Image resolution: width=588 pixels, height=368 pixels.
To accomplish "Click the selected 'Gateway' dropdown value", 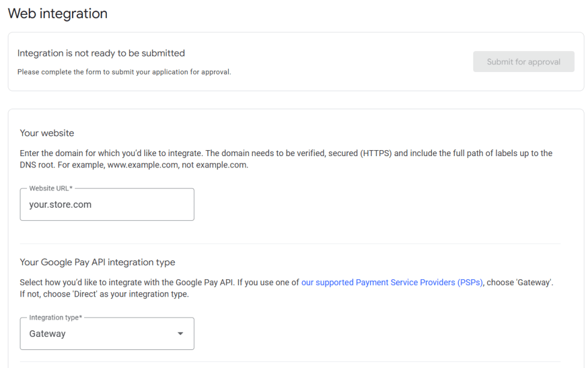I will (x=47, y=334).
